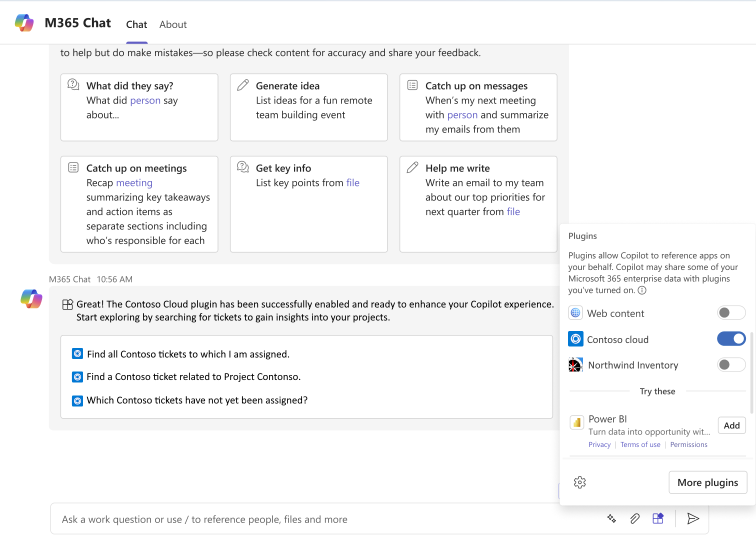
Task: Click the send arrow icon
Action: tap(693, 518)
